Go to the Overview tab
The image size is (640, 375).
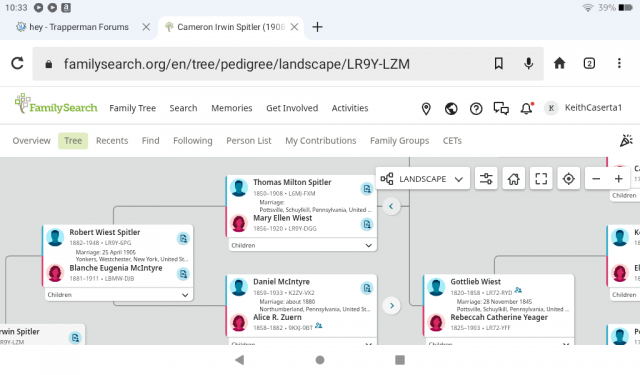click(31, 141)
